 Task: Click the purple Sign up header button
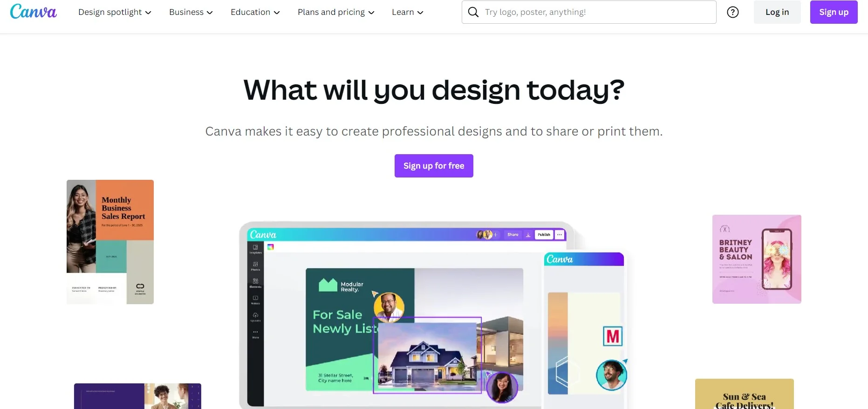pyautogui.click(x=834, y=12)
